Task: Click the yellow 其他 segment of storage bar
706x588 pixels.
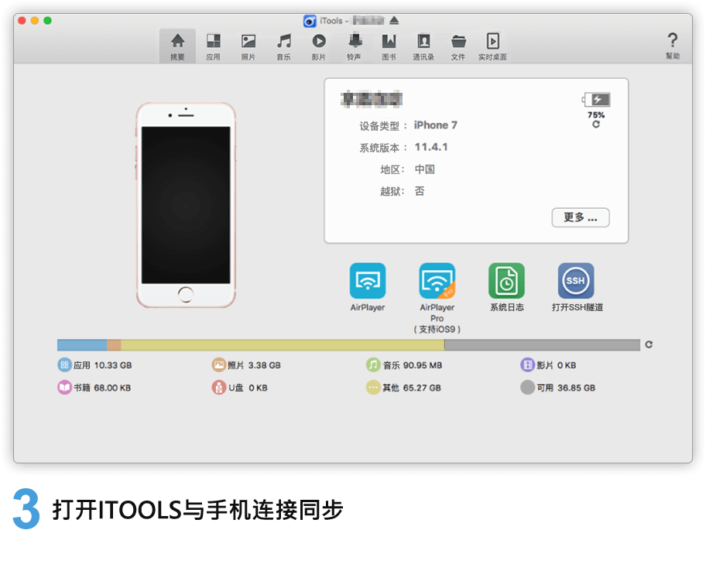Action: (x=283, y=345)
